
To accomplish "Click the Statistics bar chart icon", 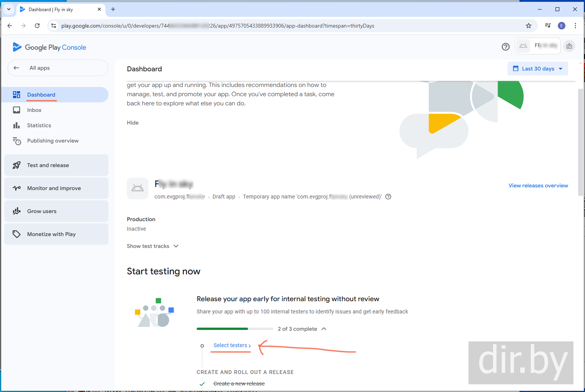I will 16,125.
